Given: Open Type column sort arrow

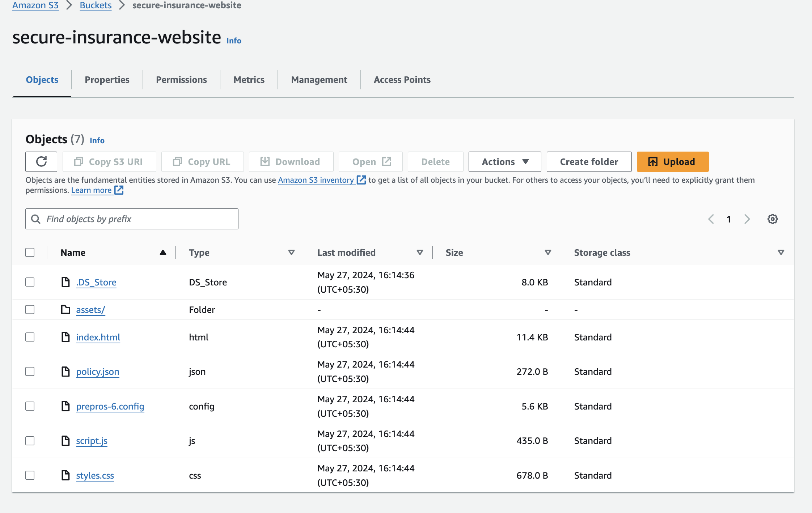Looking at the screenshot, I should pyautogui.click(x=291, y=253).
